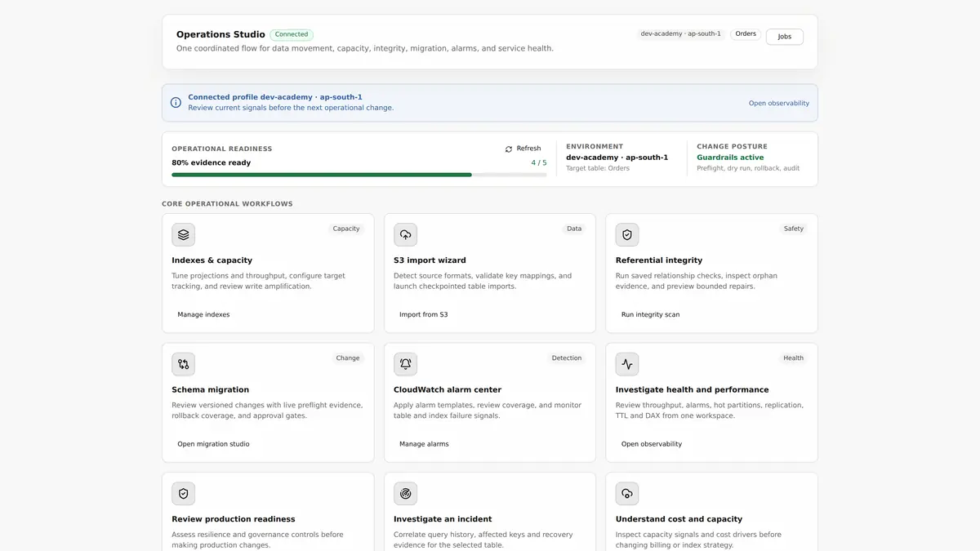Viewport: 980px width, 551px height.
Task: Click the Understand cost and capacity cloud icon
Action: (627, 493)
